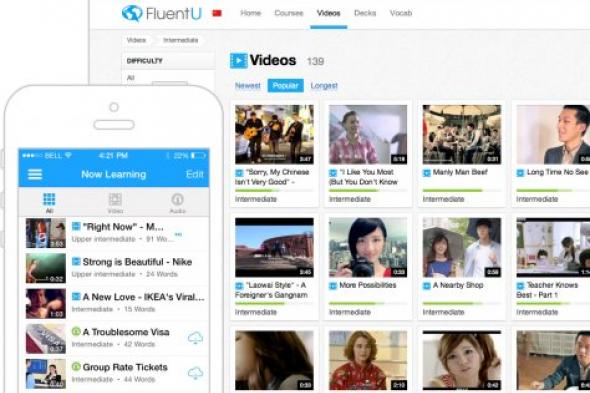Choose All under Difficulty filter
Screen dimensions: 590x393
(x=131, y=78)
